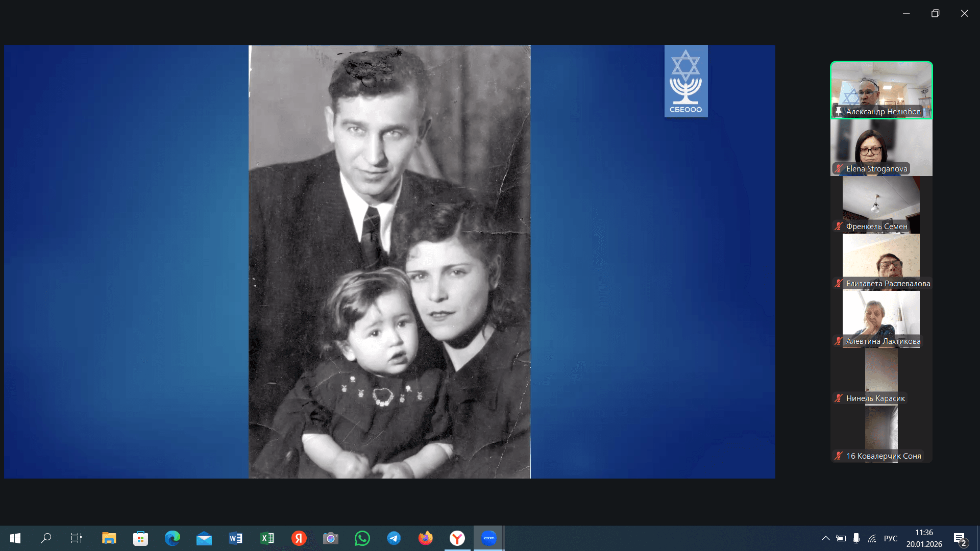Open the notification center icon

(x=960, y=539)
